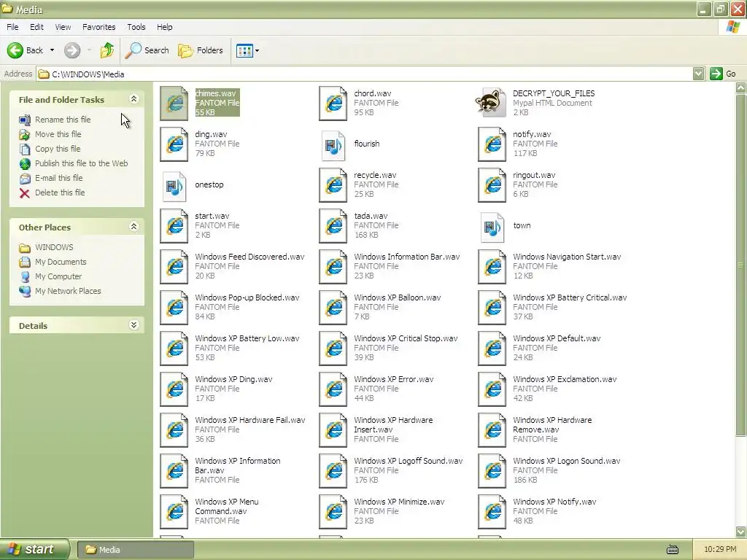Image resolution: width=747 pixels, height=560 pixels.
Task: Click the keyboard icon in system tray
Action: [672, 550]
